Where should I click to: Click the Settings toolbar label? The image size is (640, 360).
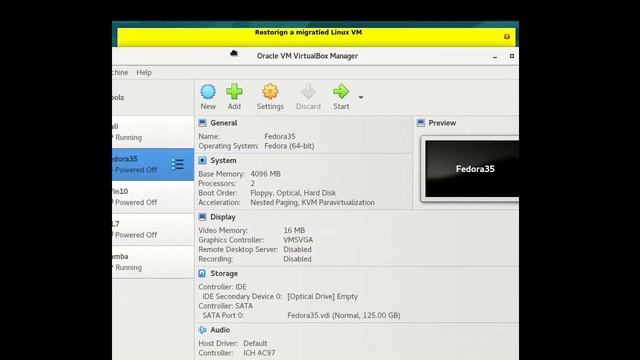[270, 107]
